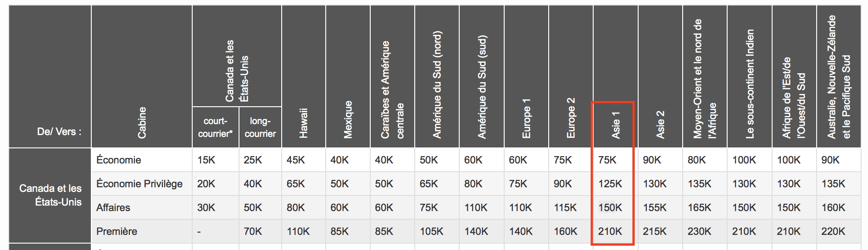The image size is (868, 250).
Task: Select the "Hawaii" column header
Action: [x=303, y=123]
